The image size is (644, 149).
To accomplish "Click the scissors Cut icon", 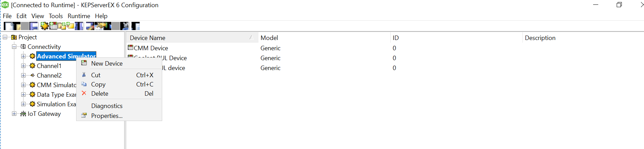I will [84, 75].
